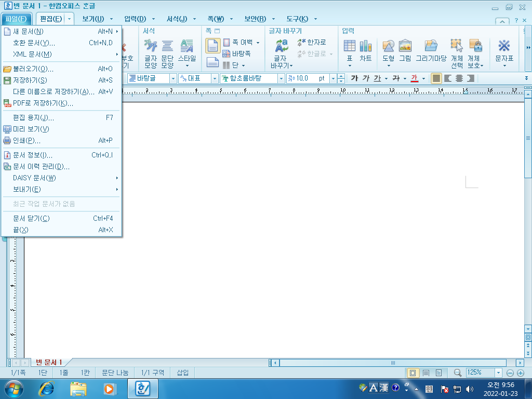Click the 한자로 Hanja conversion button
The image size is (532, 399).
point(312,43)
